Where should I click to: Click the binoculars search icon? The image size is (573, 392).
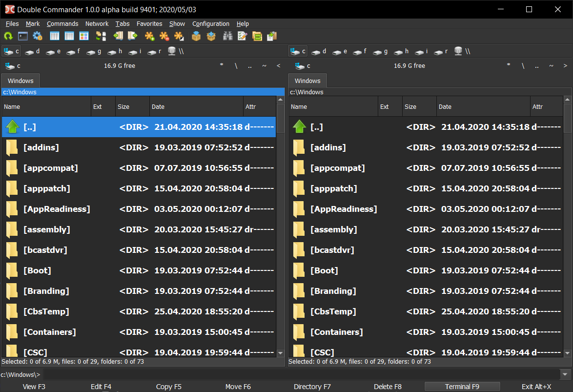[227, 36]
